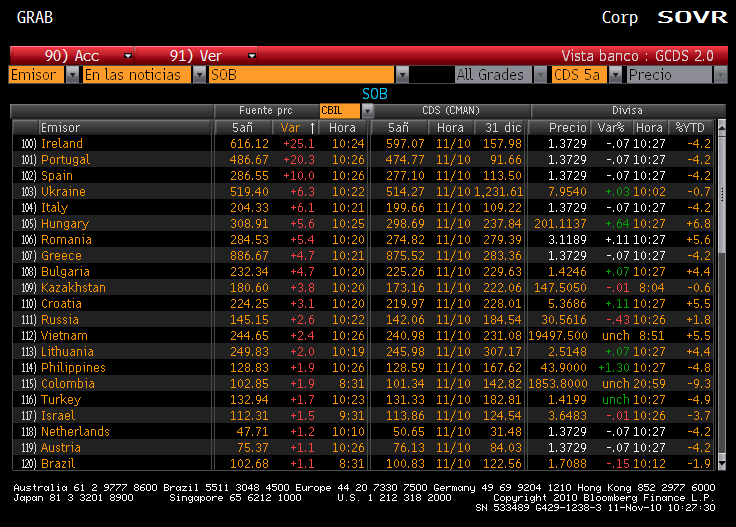Click Ireland's 616.12 spread value
Screen dimensions: 736x527
pyautogui.click(x=249, y=144)
